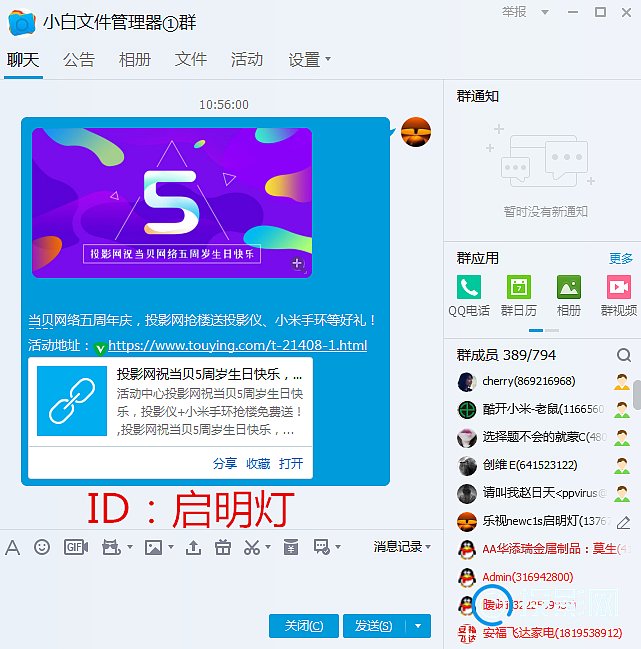Viewport: 641px width, 649px height.
Task: Open the touying.com activity link
Action: click(x=238, y=345)
